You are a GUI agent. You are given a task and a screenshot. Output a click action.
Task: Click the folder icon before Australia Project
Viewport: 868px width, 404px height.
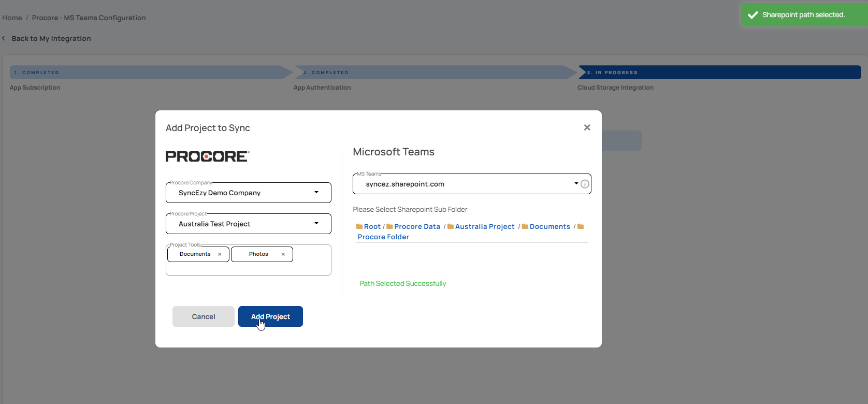pos(451,226)
